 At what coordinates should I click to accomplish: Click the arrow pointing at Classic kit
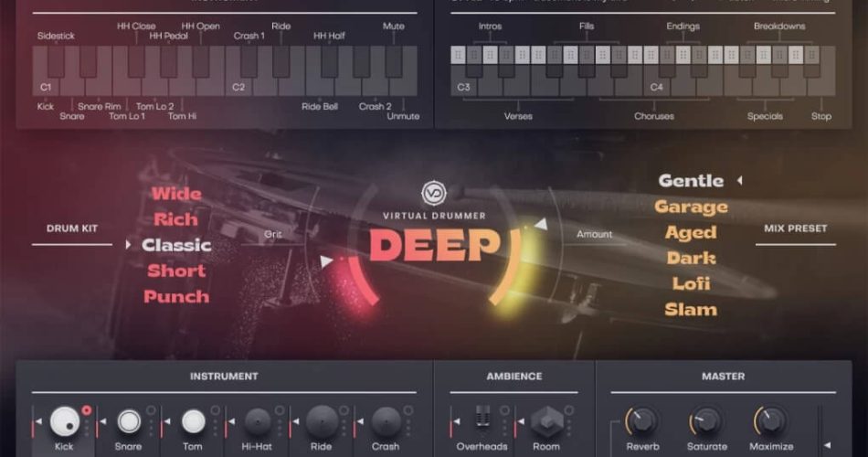click(x=128, y=245)
